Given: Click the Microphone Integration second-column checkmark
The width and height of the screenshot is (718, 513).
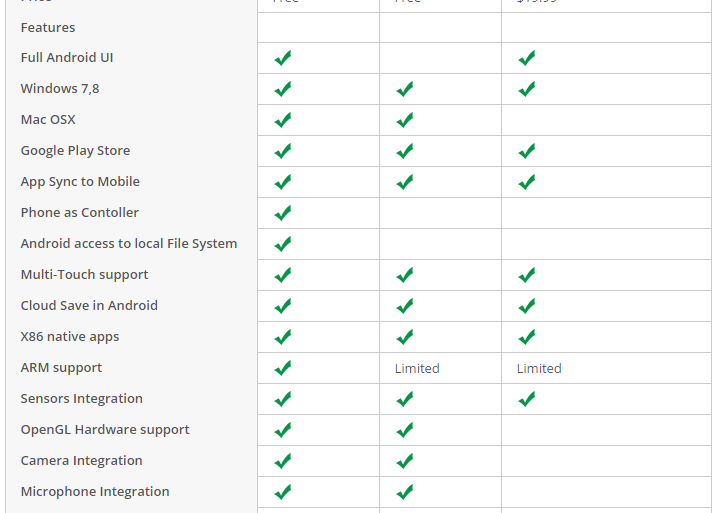Looking at the screenshot, I should (x=405, y=492).
